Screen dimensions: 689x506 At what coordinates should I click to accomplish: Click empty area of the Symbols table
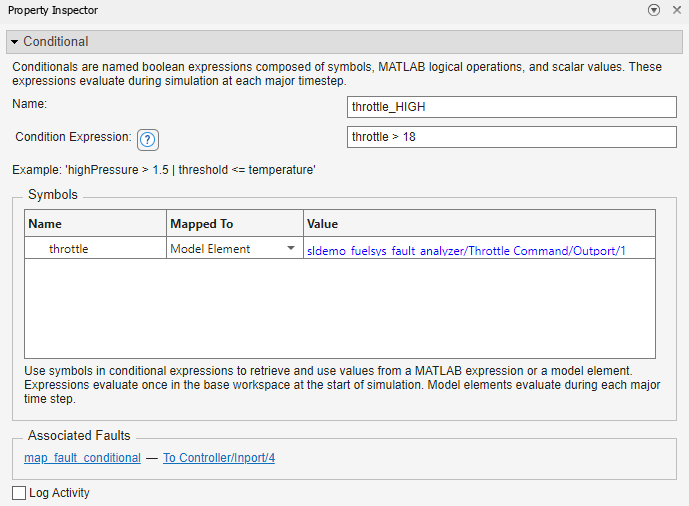340,310
